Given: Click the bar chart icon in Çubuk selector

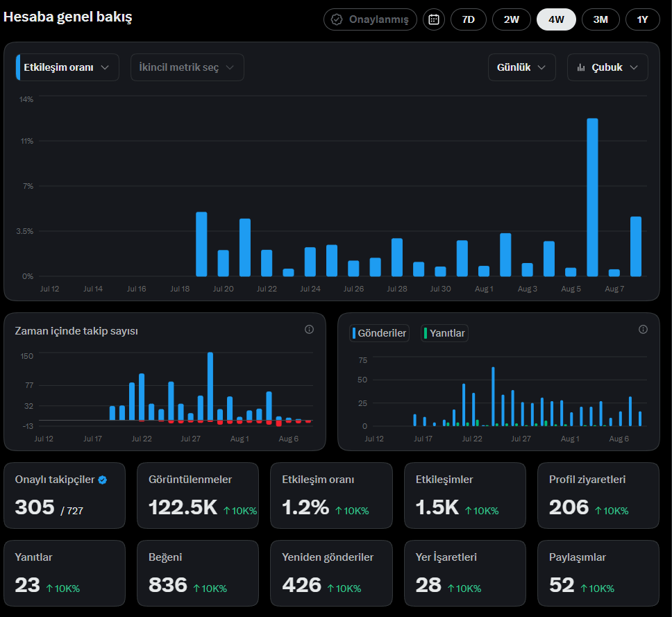Looking at the screenshot, I should (581, 68).
